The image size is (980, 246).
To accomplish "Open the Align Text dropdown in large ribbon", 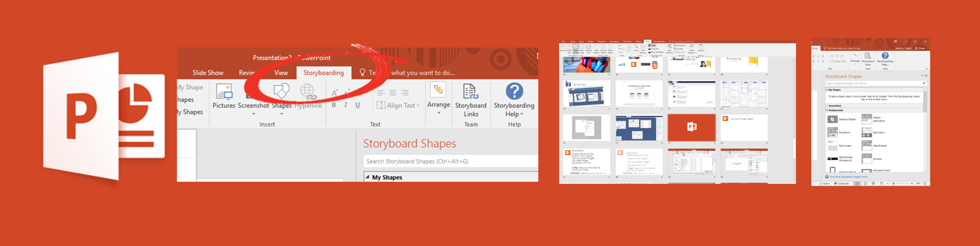I will tap(397, 105).
